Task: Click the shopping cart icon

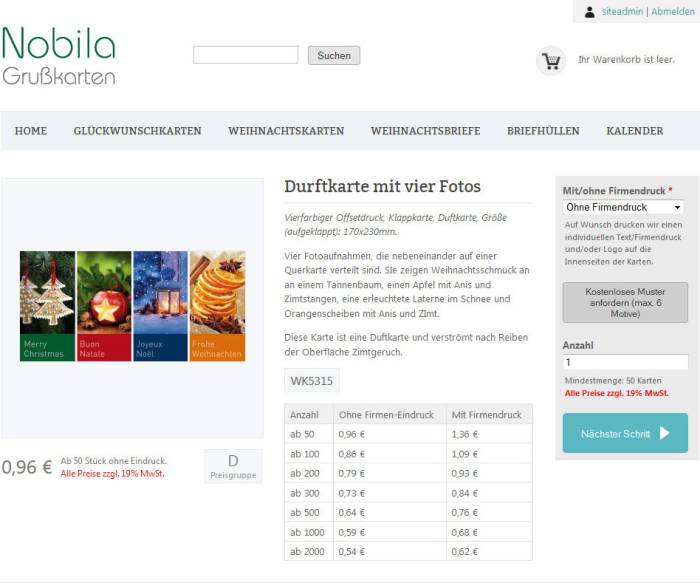Action: pyautogui.click(x=551, y=60)
